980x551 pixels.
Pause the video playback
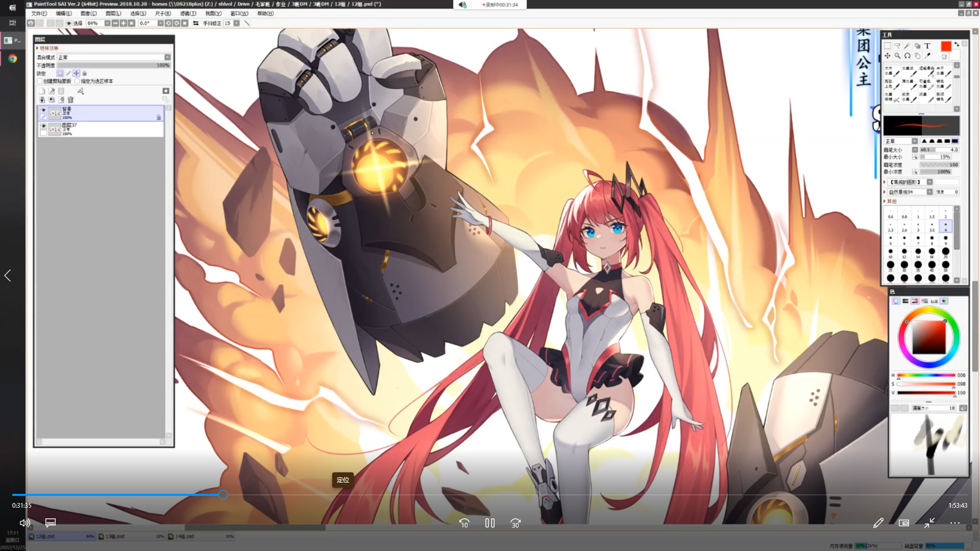pyautogui.click(x=490, y=523)
